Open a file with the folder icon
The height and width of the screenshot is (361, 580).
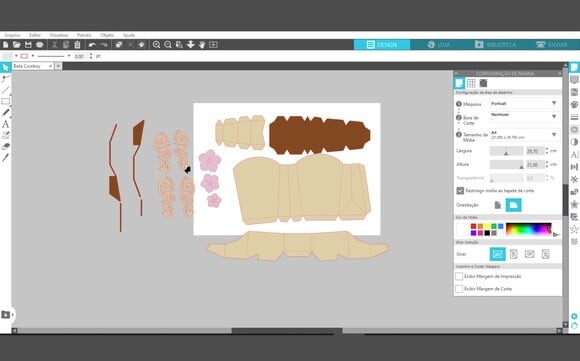coord(17,45)
